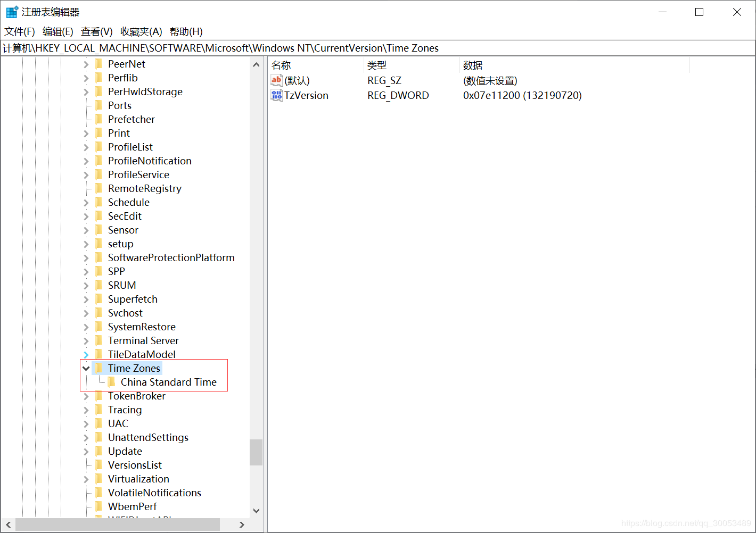This screenshot has width=756, height=533.
Task: Select the (默认) value name
Action: click(x=297, y=80)
